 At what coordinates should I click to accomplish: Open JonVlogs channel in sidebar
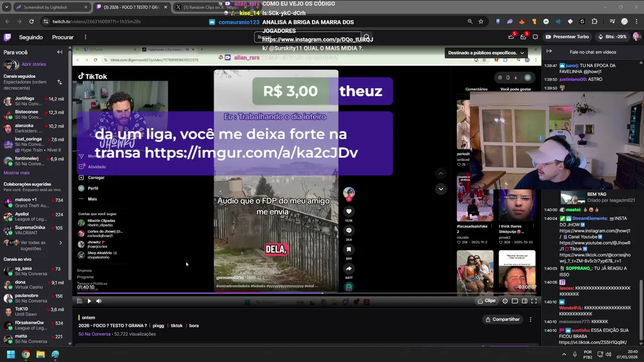(x=34, y=101)
